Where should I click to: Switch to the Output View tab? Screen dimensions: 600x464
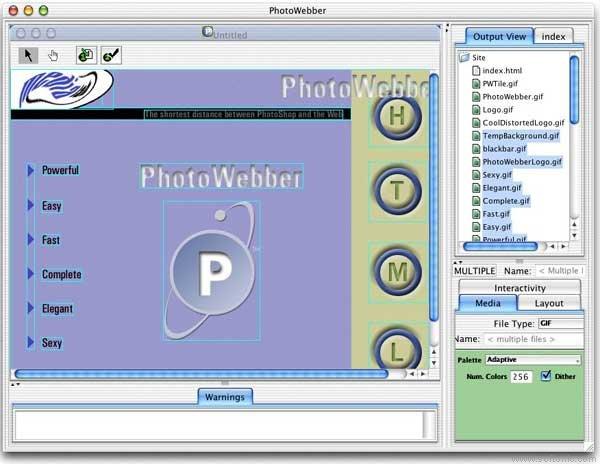[x=499, y=37]
